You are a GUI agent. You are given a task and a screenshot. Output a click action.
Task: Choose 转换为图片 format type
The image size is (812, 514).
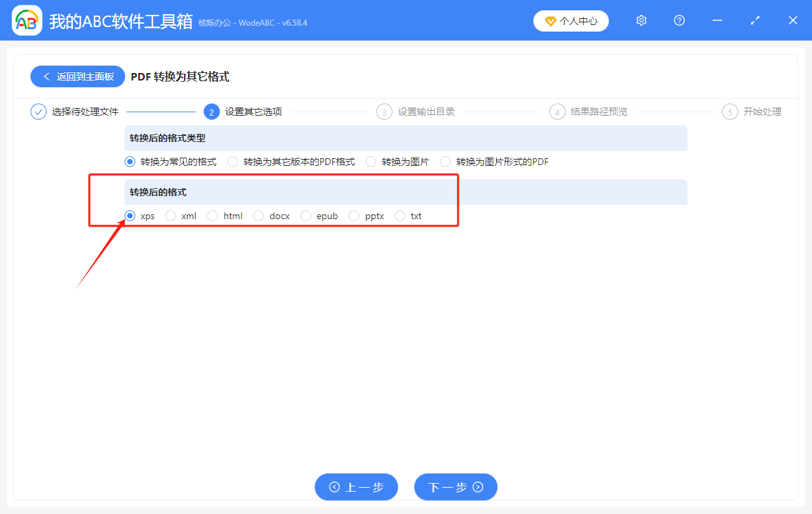coord(371,161)
